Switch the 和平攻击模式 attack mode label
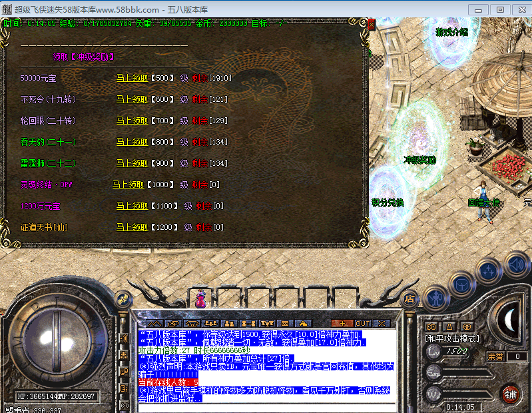 [452, 338]
